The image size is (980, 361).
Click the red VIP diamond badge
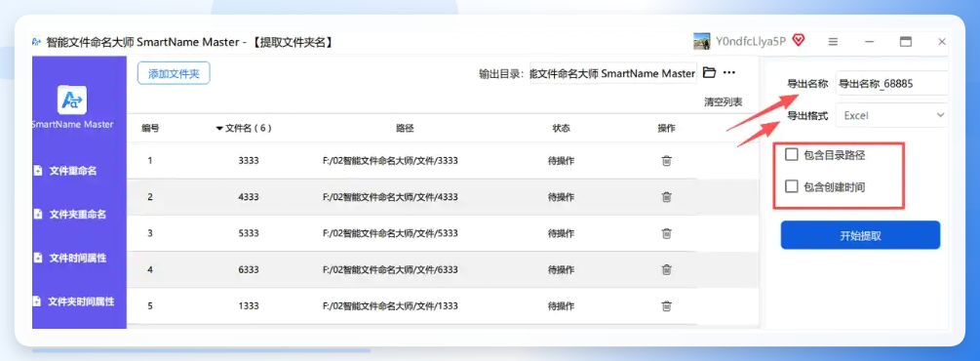click(798, 41)
